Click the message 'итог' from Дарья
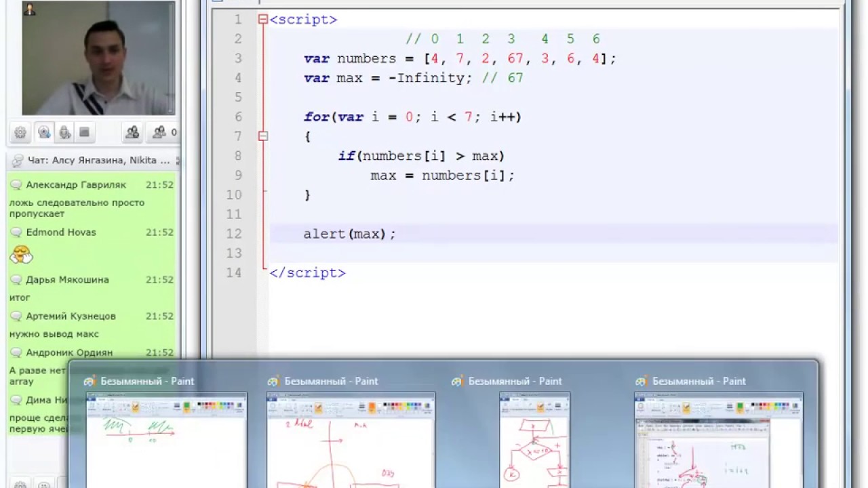 coord(20,298)
